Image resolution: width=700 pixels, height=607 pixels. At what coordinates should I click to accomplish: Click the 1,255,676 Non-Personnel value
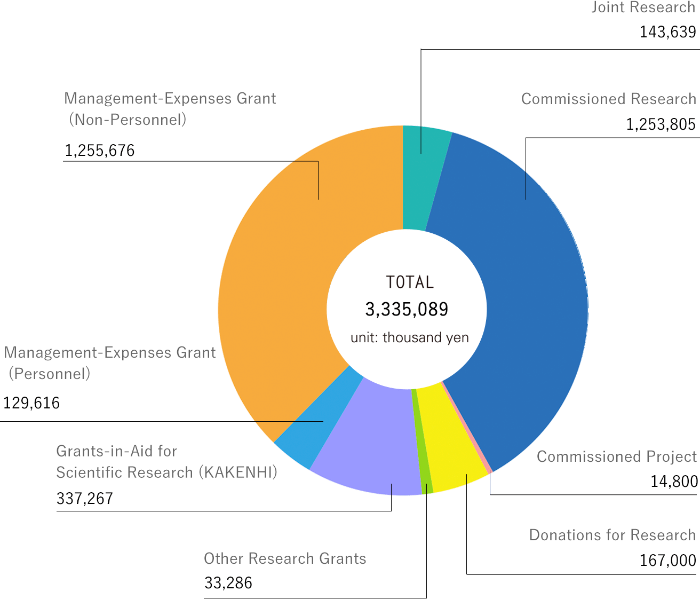100,151
